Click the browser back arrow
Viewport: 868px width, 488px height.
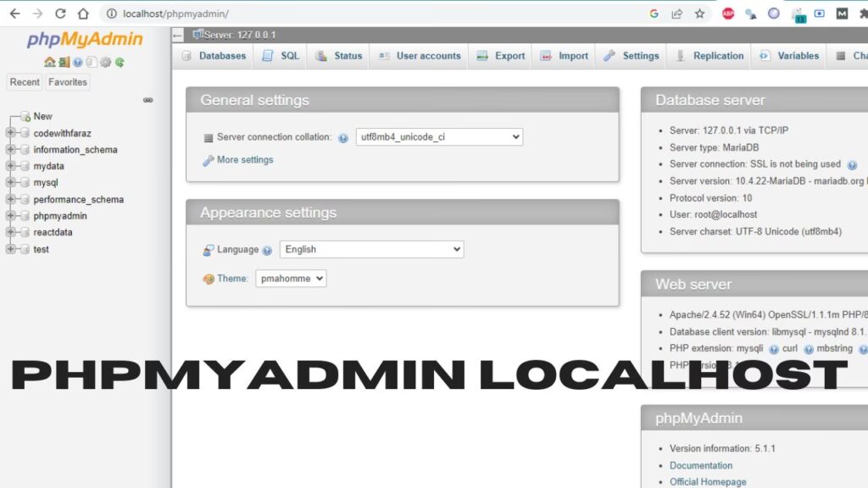(15, 14)
